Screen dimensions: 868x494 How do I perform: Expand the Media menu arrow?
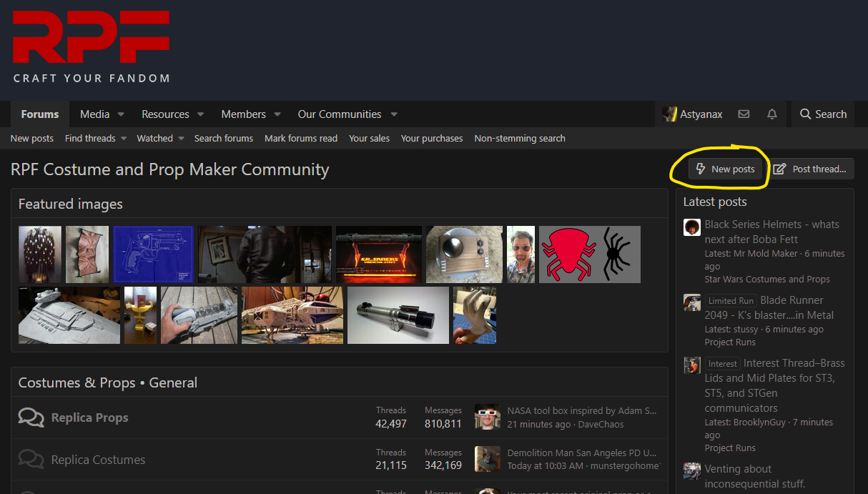121,114
